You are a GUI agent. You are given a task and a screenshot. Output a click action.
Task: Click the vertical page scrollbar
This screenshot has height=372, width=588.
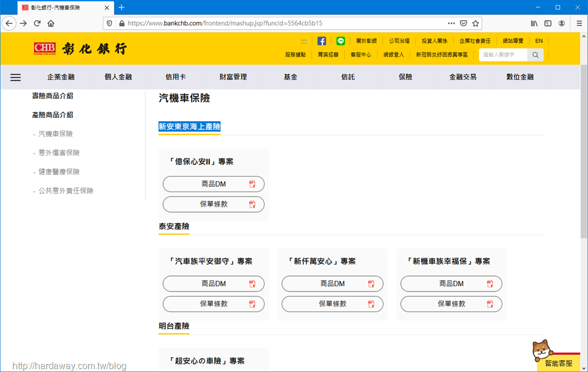point(584,151)
